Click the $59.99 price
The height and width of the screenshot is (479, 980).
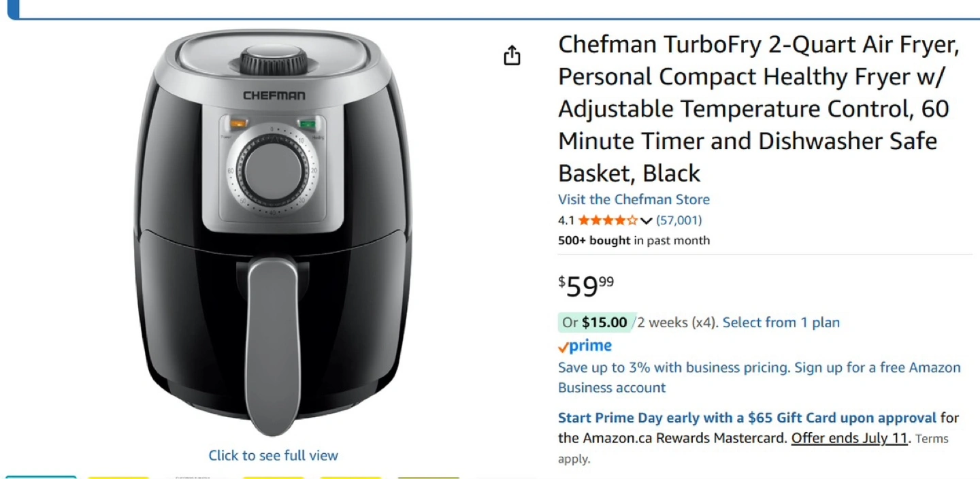586,286
